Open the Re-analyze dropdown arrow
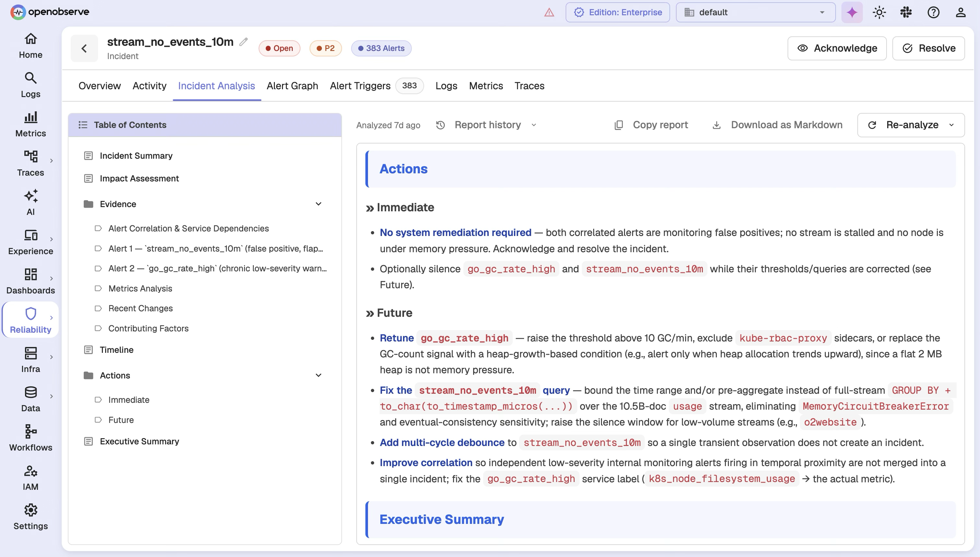 pos(952,125)
